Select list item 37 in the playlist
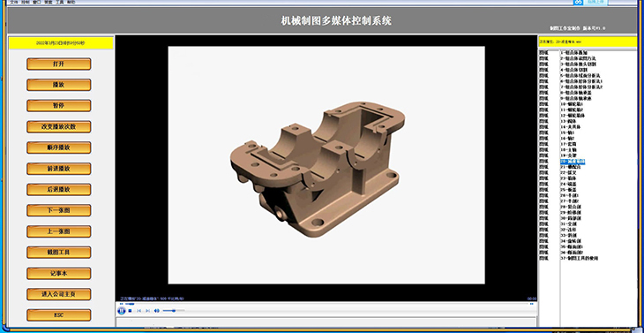This screenshot has height=333, width=644. [x=579, y=258]
